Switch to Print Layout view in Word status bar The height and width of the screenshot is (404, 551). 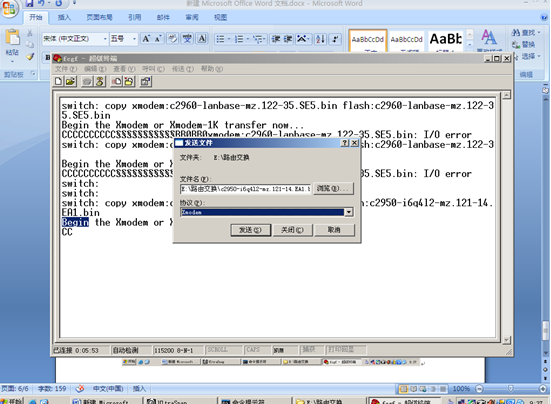[x=403, y=389]
